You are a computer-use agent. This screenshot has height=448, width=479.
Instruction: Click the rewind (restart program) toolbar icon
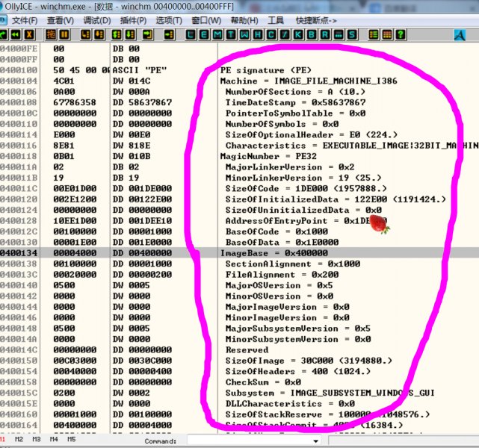[x=16, y=34]
